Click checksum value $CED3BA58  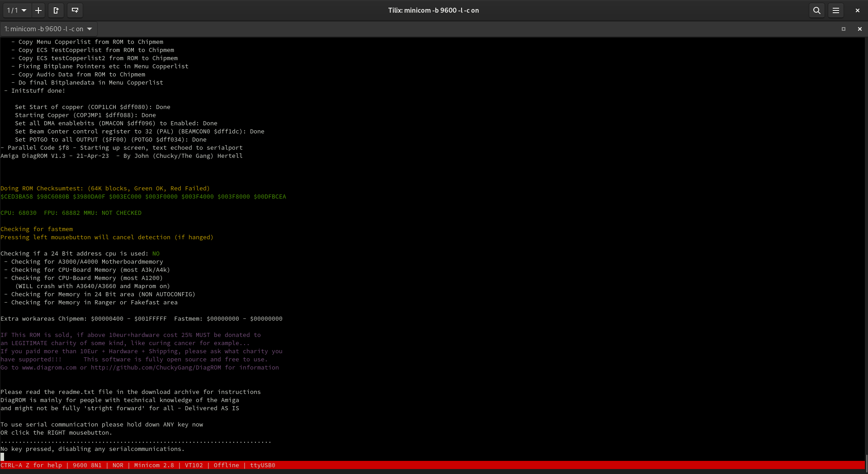click(x=17, y=196)
